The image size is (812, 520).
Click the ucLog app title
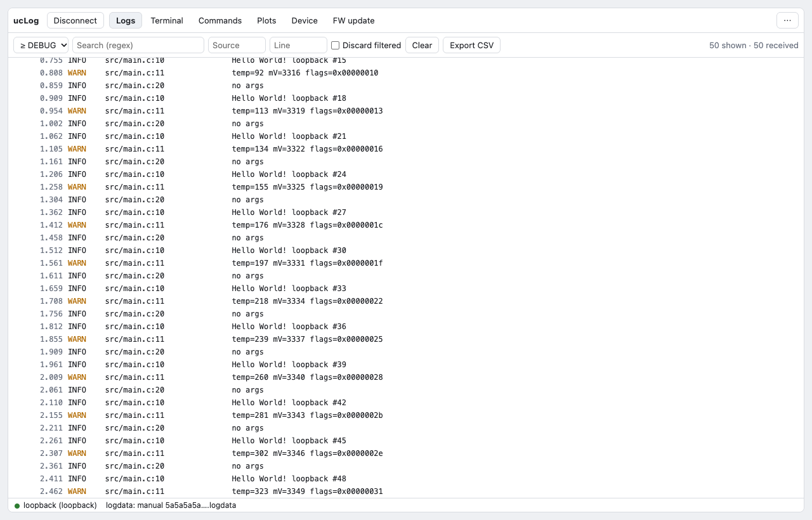pyautogui.click(x=26, y=20)
